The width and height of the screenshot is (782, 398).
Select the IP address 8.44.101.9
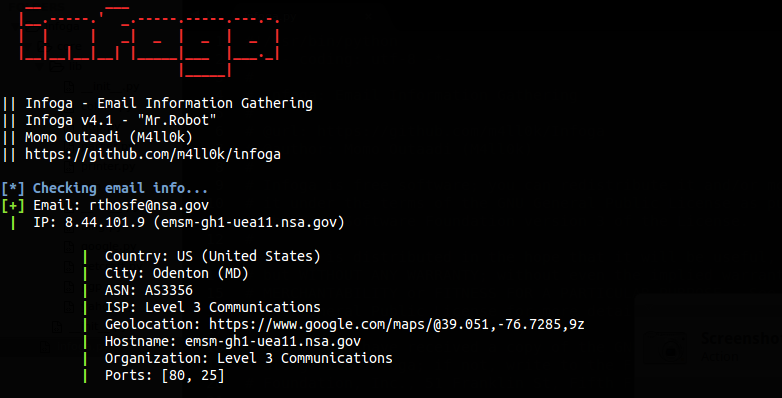(x=105, y=222)
